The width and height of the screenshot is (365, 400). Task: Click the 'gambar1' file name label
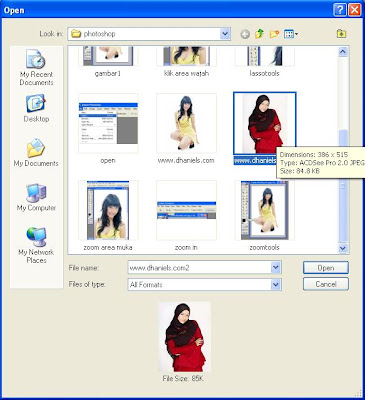pos(108,73)
